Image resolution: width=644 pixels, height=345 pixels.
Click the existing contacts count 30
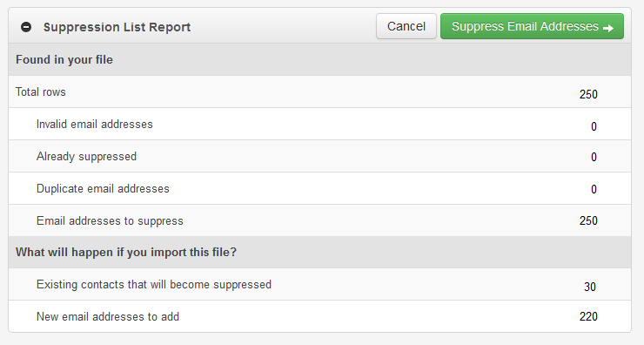point(590,287)
